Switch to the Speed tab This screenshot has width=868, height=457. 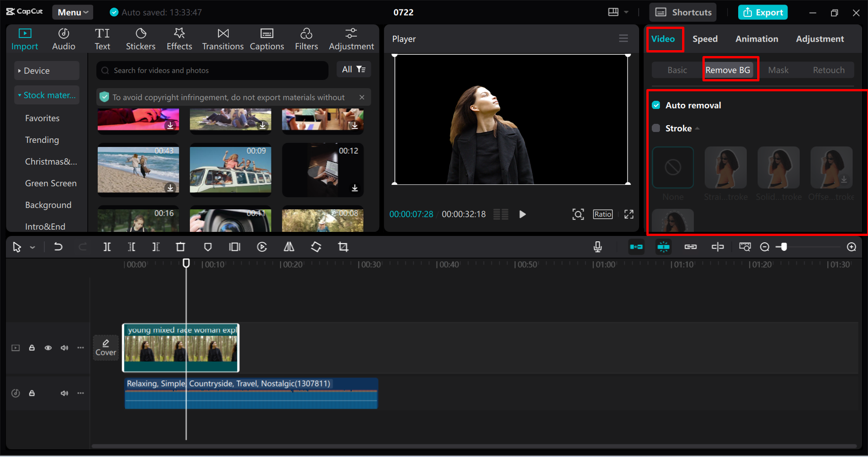point(704,39)
